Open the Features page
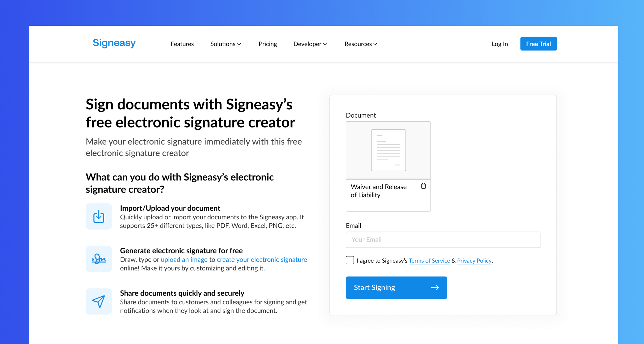This screenshot has width=644, height=344. pyautogui.click(x=182, y=44)
